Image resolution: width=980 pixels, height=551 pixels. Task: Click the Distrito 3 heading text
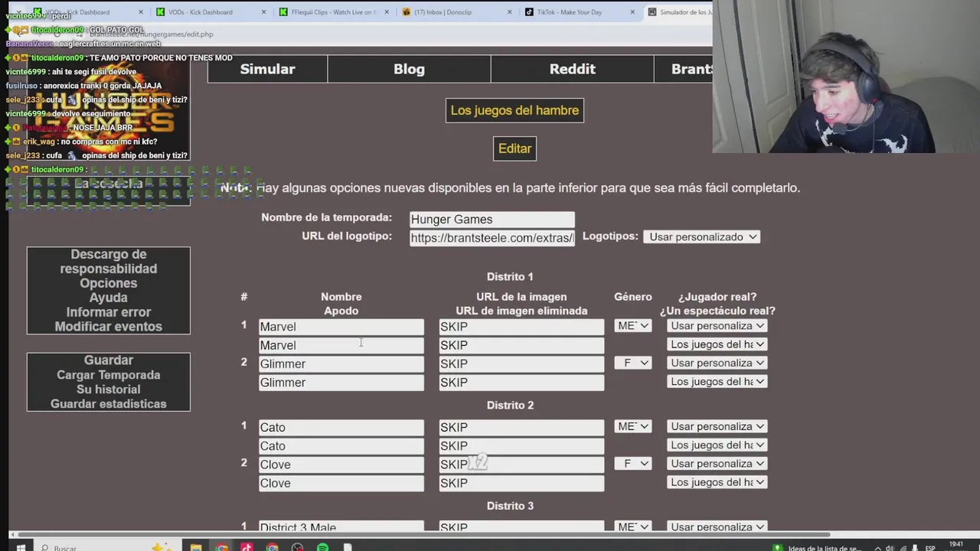point(510,506)
